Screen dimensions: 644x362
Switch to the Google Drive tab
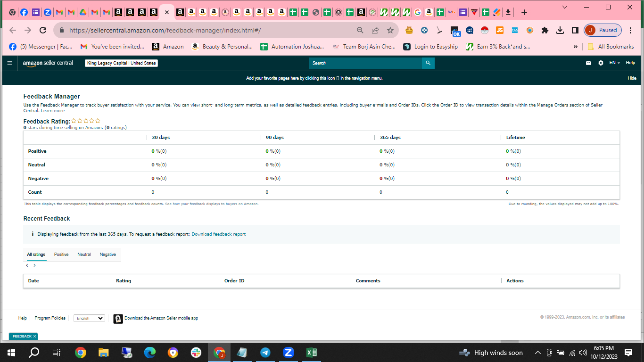83,12
